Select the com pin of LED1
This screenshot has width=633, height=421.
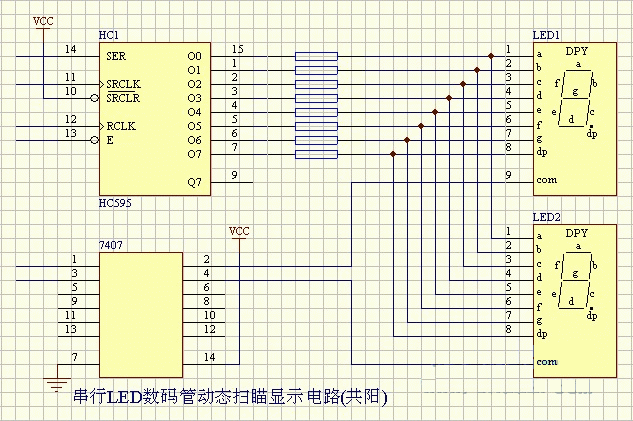coord(547,180)
